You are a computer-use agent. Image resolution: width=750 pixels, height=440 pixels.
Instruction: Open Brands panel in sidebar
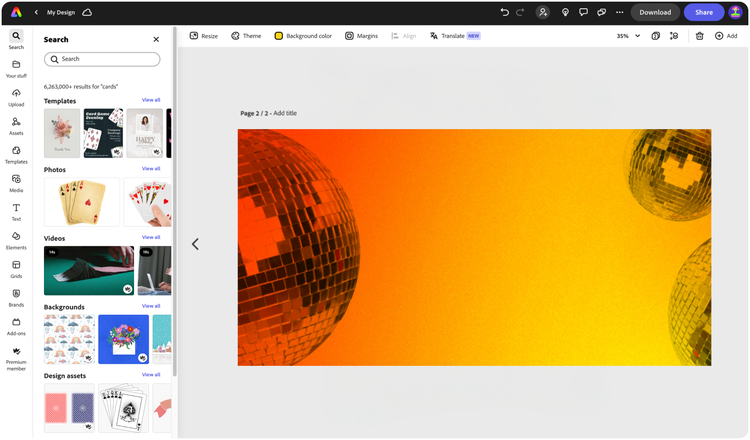click(16, 298)
